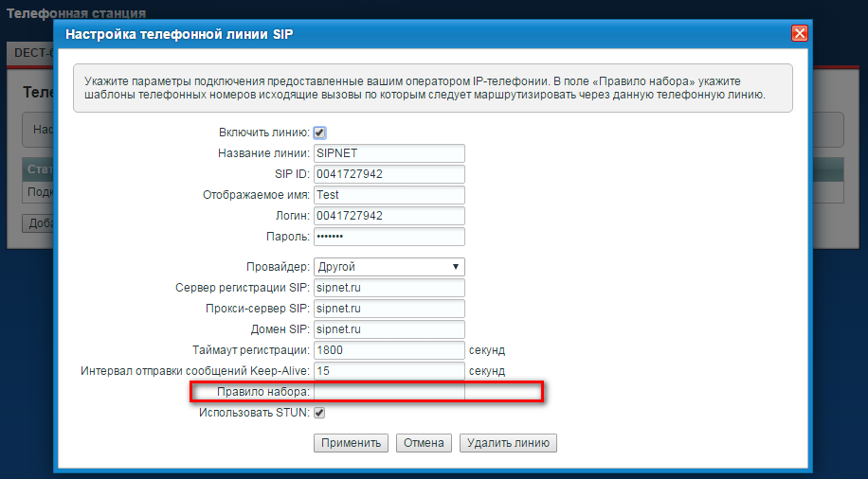Screen dimensions: 868x479
Task: Click the 'Применить' button
Action: click(x=351, y=443)
